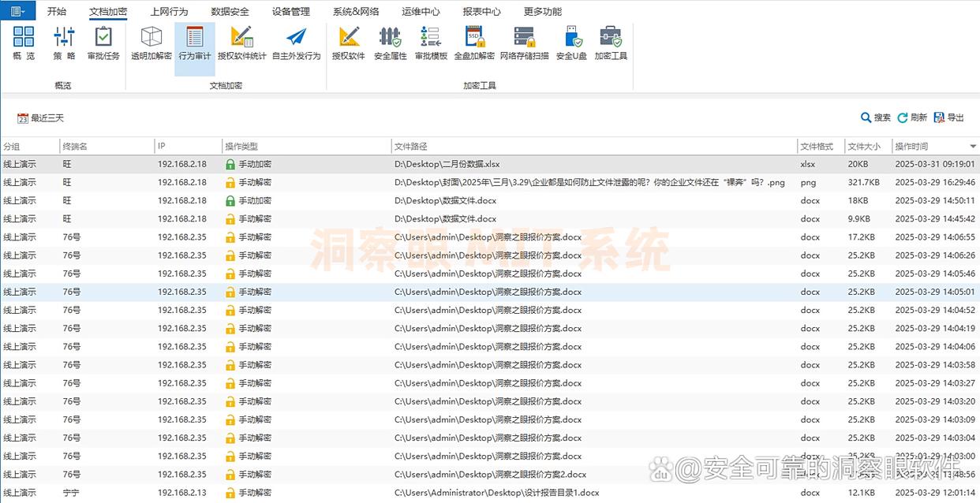
Task: Open 授权软件统计 statistics icon
Action: (242, 43)
